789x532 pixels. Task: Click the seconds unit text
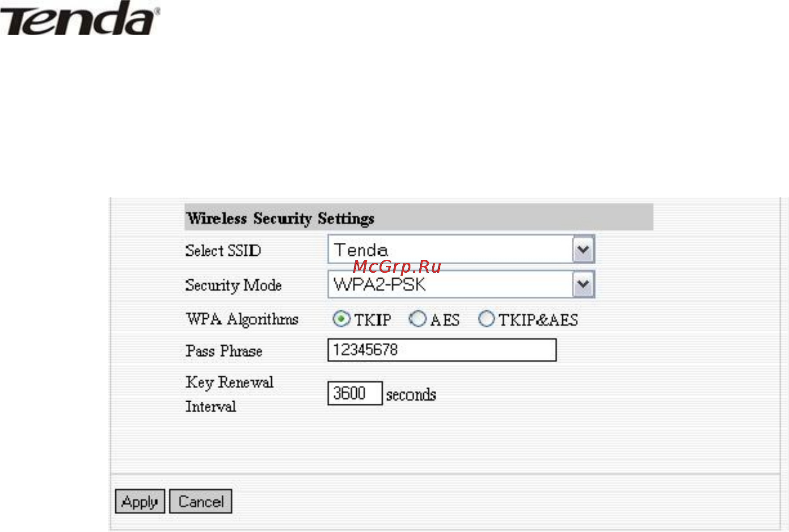click(411, 395)
